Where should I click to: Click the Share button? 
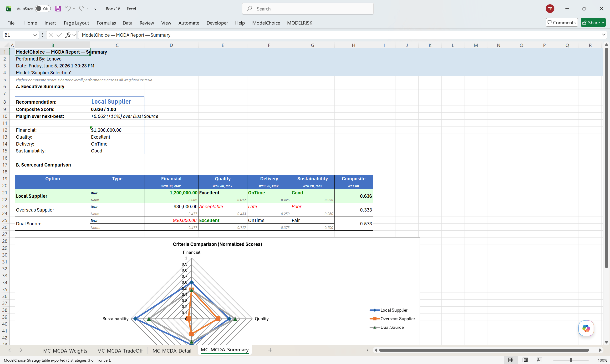(x=593, y=23)
